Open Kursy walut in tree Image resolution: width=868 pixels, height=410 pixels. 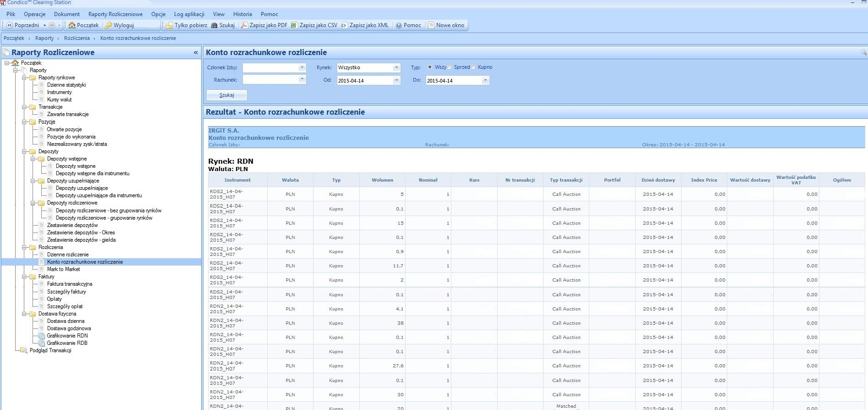(x=59, y=100)
